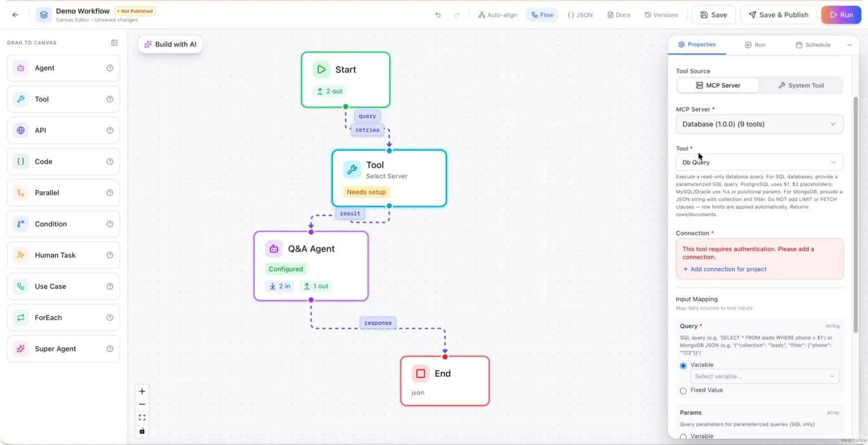
Task: Click the properties panel vertical scrollbar
Action: pyautogui.click(x=856, y=215)
